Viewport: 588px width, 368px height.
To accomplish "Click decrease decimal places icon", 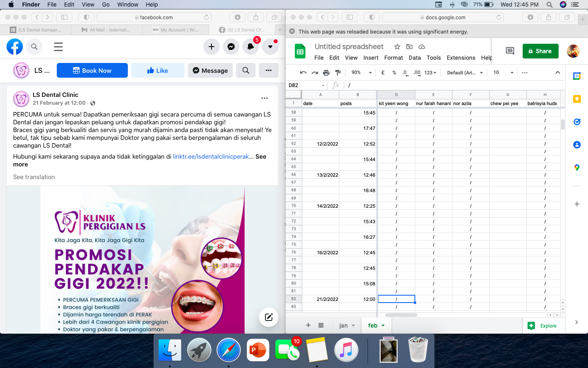I will coord(405,72).
